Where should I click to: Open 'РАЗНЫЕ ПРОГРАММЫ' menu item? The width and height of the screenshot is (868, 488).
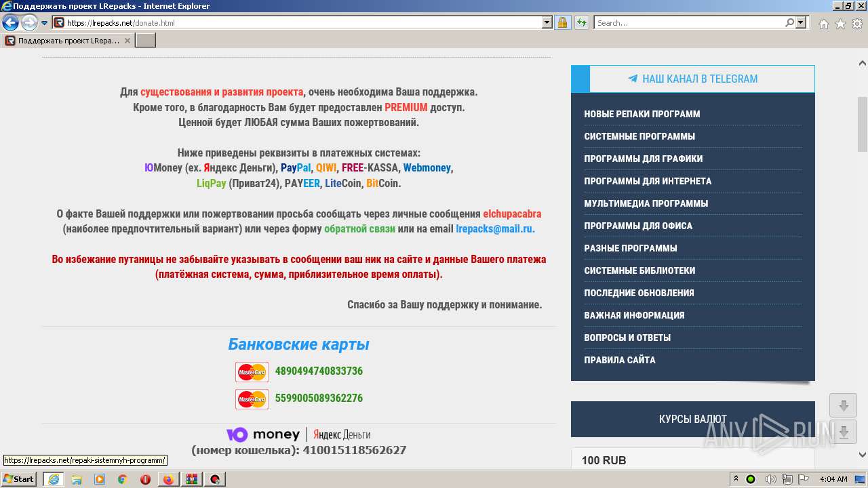631,248
